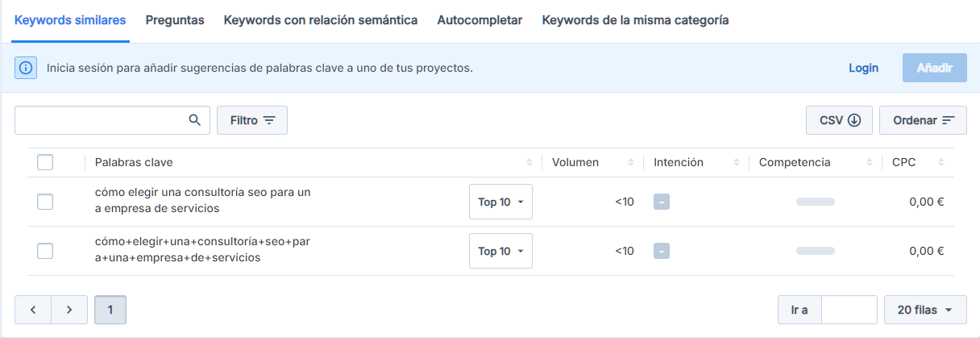This screenshot has height=338, width=980.
Task: Sort by Volumen column arrows
Action: point(631,162)
